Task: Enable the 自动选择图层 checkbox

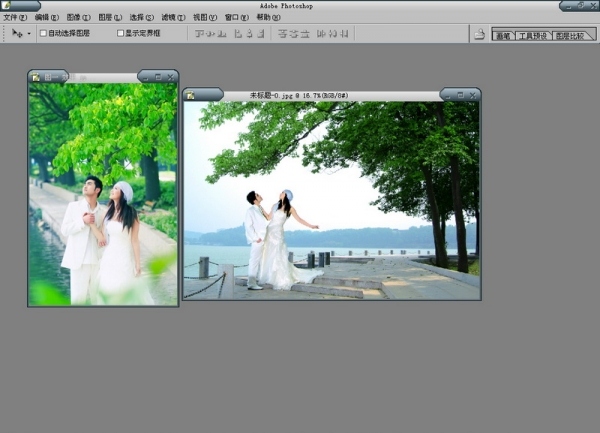Action: pos(43,33)
